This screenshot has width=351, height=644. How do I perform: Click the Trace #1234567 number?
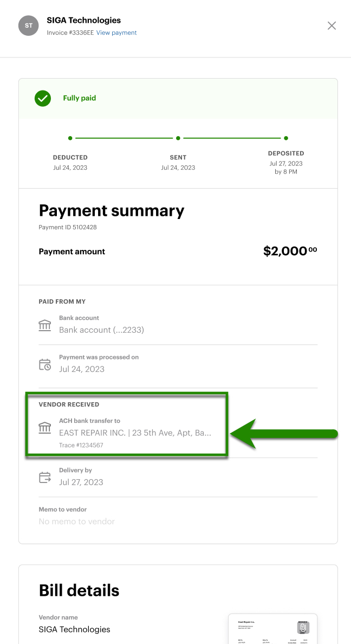tap(81, 445)
